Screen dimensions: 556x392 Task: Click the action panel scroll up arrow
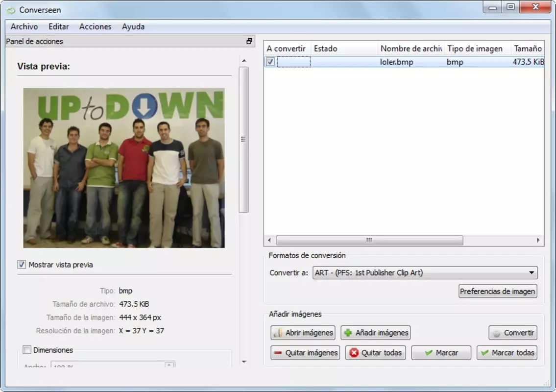[x=244, y=61]
